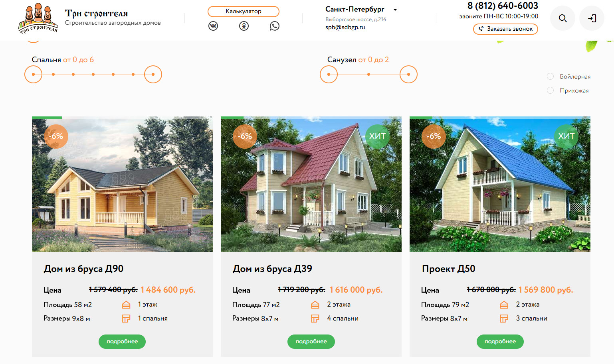614x364 pixels.
Task: Click the ХИТ badge on Дом Д39
Action: tap(377, 136)
